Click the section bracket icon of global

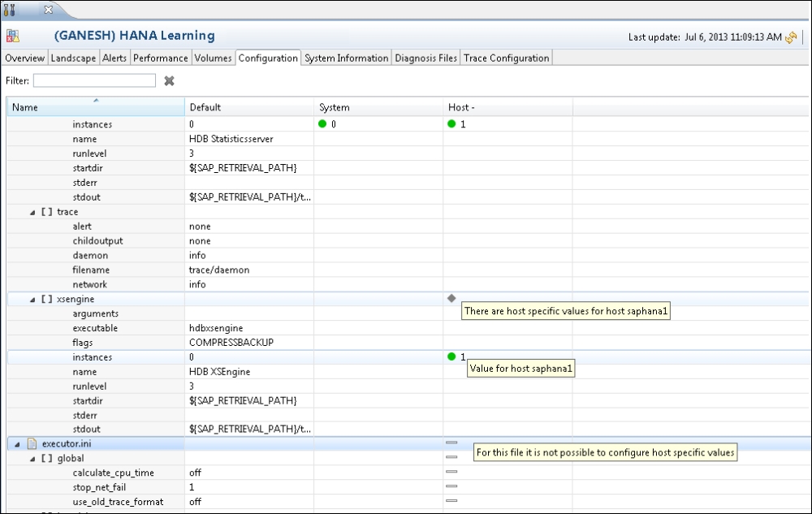click(46, 458)
